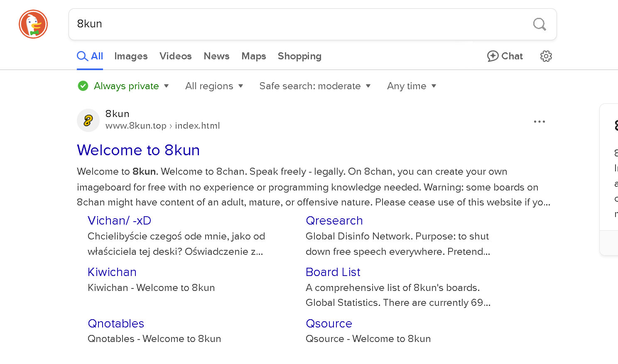618x364 pixels.
Task: Click the www.8kun.top index.html URL
Action: coord(162,126)
